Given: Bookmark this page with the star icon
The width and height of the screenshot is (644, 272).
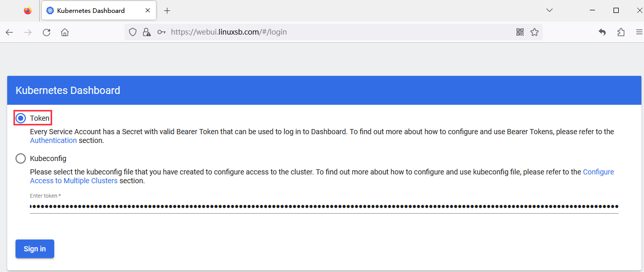Looking at the screenshot, I should point(535,32).
